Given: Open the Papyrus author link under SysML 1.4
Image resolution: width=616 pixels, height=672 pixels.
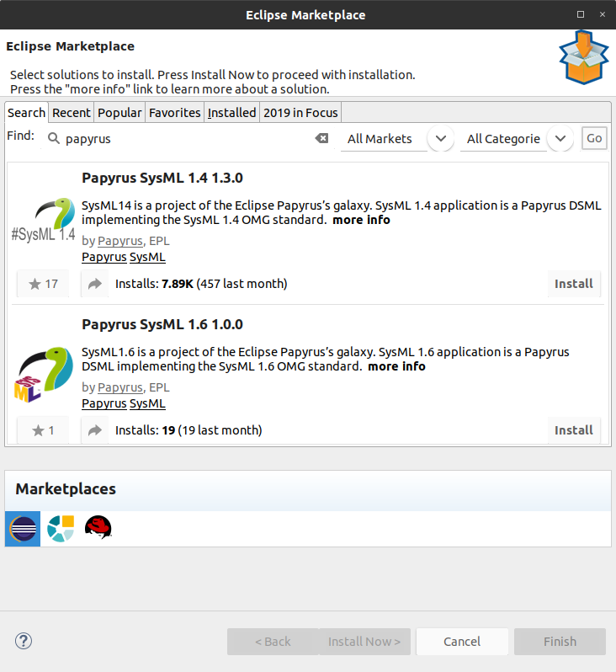Looking at the screenshot, I should click(120, 241).
